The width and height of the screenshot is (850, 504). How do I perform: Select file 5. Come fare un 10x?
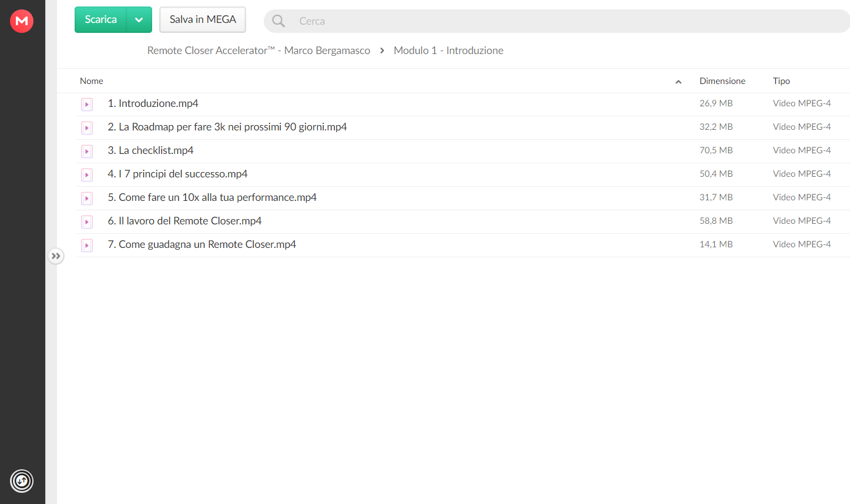pyautogui.click(x=212, y=197)
